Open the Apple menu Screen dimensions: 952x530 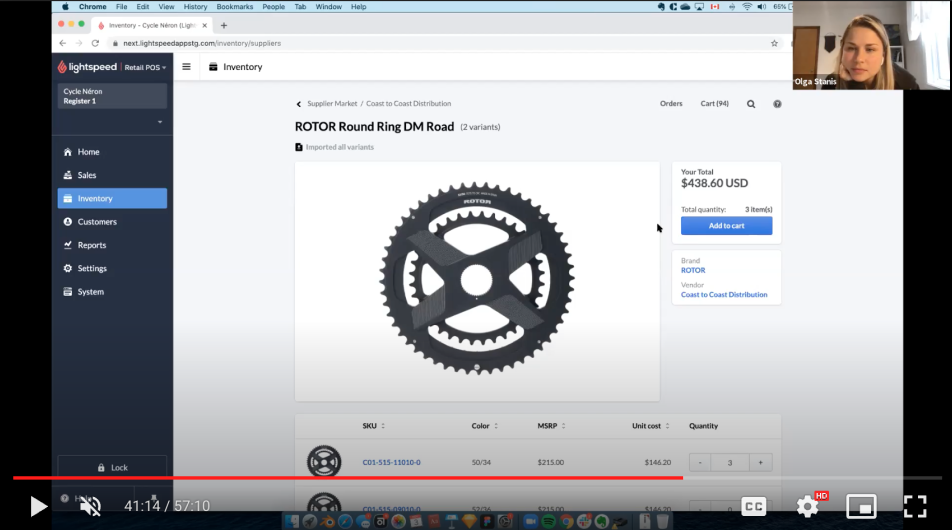pyautogui.click(x=65, y=7)
